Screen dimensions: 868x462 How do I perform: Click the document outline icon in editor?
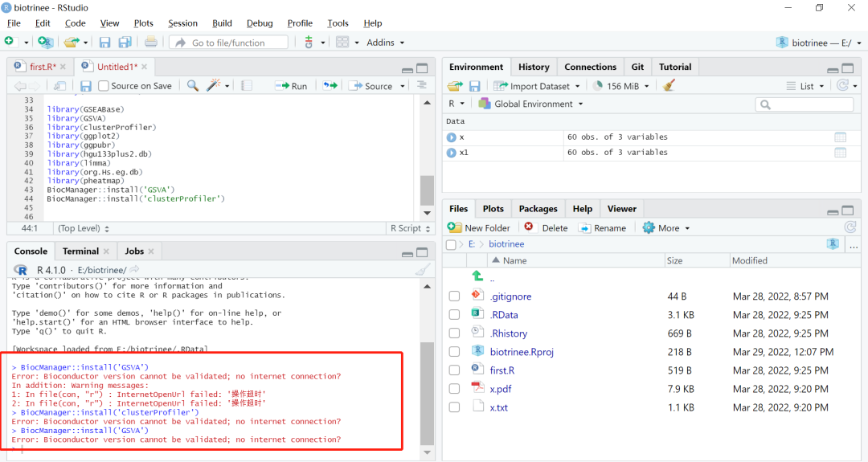(x=422, y=85)
